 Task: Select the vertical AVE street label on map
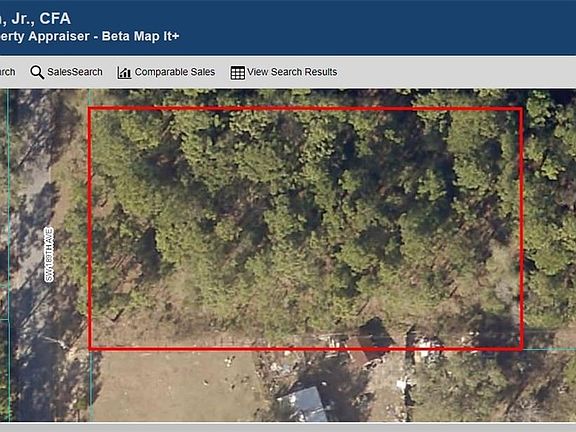(49, 255)
